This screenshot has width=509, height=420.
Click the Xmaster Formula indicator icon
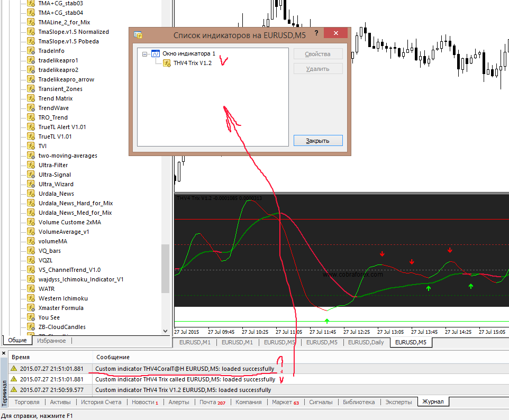click(x=31, y=308)
